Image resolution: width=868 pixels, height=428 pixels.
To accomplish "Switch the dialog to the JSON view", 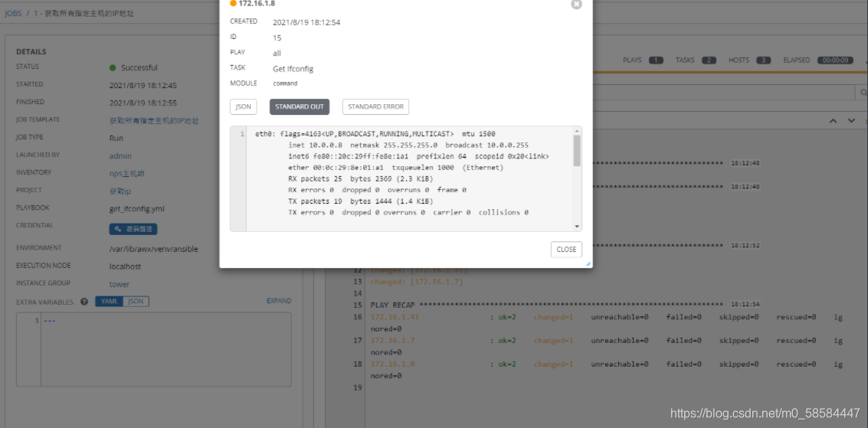I will click(x=244, y=106).
